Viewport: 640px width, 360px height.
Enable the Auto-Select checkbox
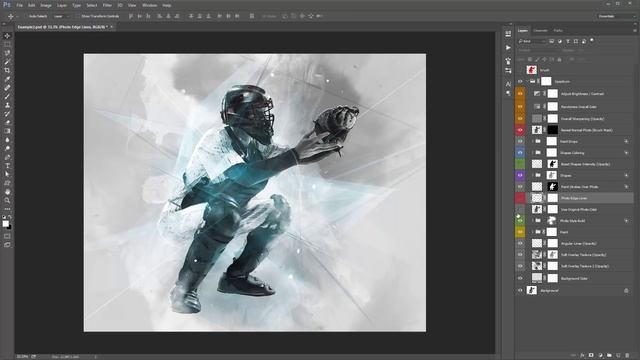[25, 16]
